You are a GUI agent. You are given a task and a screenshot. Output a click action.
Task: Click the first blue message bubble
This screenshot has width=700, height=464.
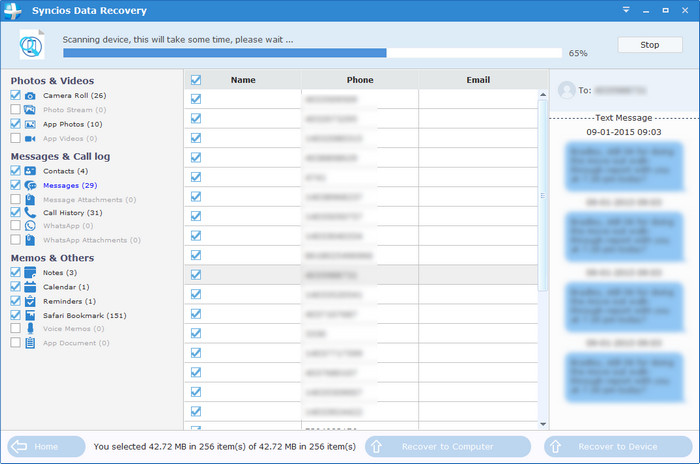(624, 166)
